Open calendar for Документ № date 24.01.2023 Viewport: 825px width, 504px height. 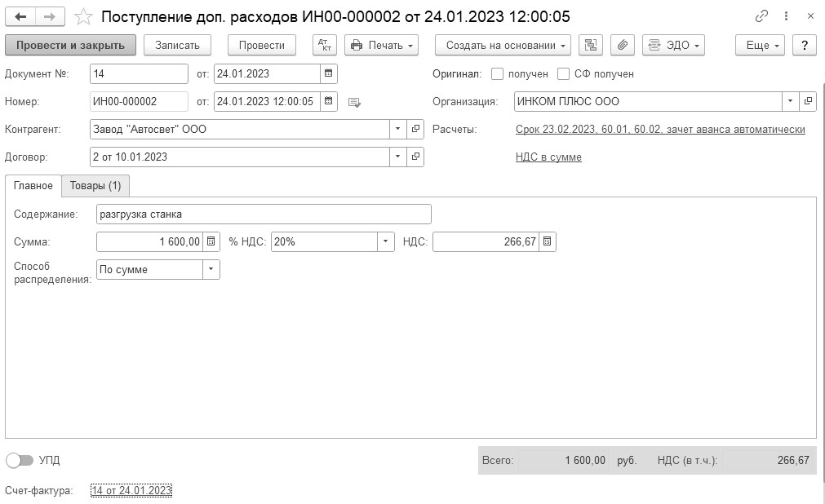click(328, 73)
